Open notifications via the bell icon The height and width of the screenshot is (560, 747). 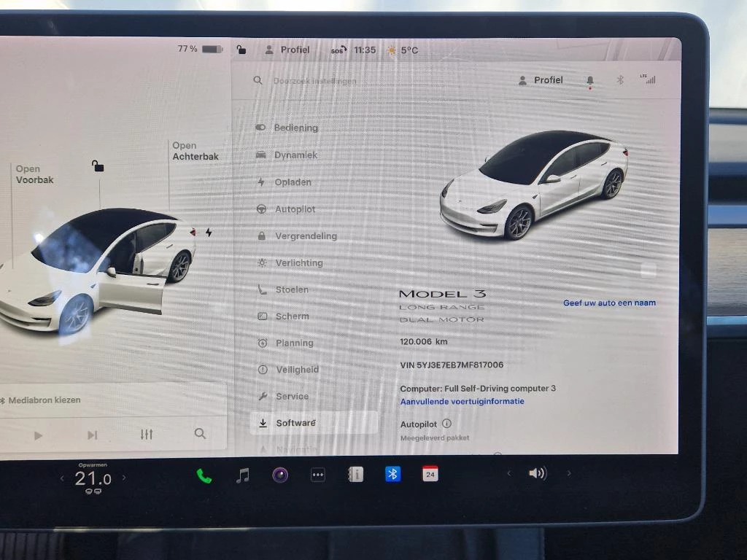[590, 80]
